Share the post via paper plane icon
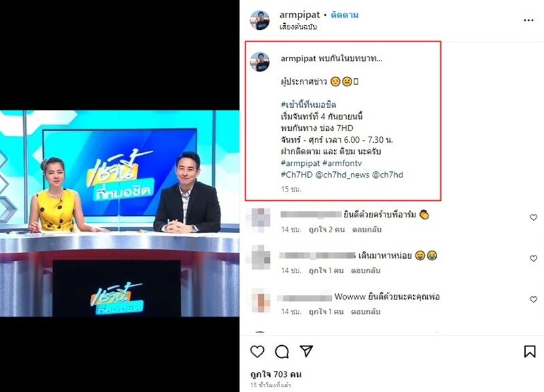The image size is (544, 392). tap(307, 351)
